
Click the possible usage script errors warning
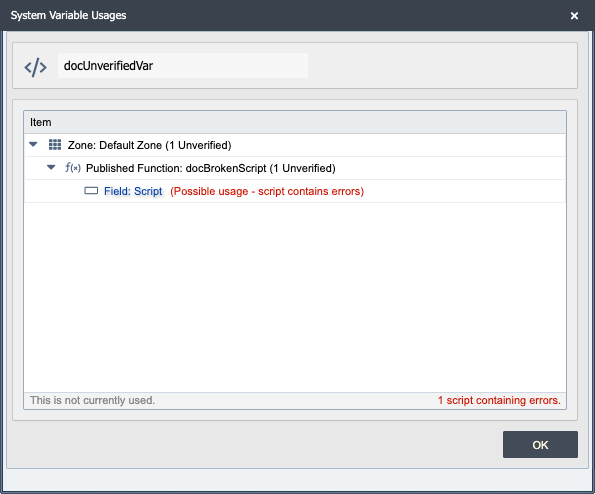point(267,191)
